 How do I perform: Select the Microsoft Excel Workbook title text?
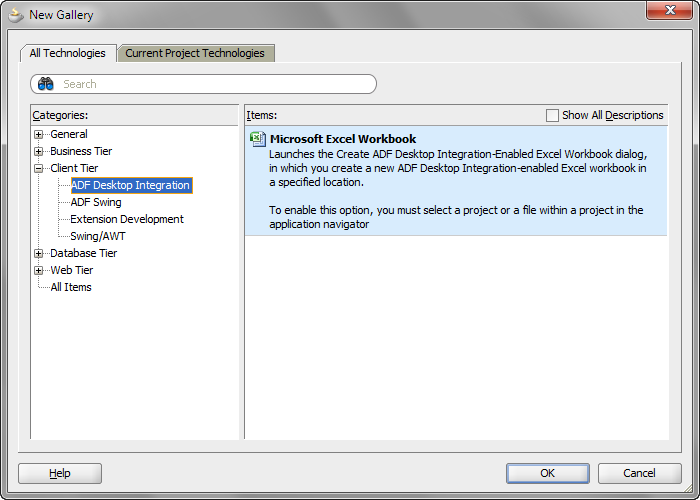click(x=343, y=139)
